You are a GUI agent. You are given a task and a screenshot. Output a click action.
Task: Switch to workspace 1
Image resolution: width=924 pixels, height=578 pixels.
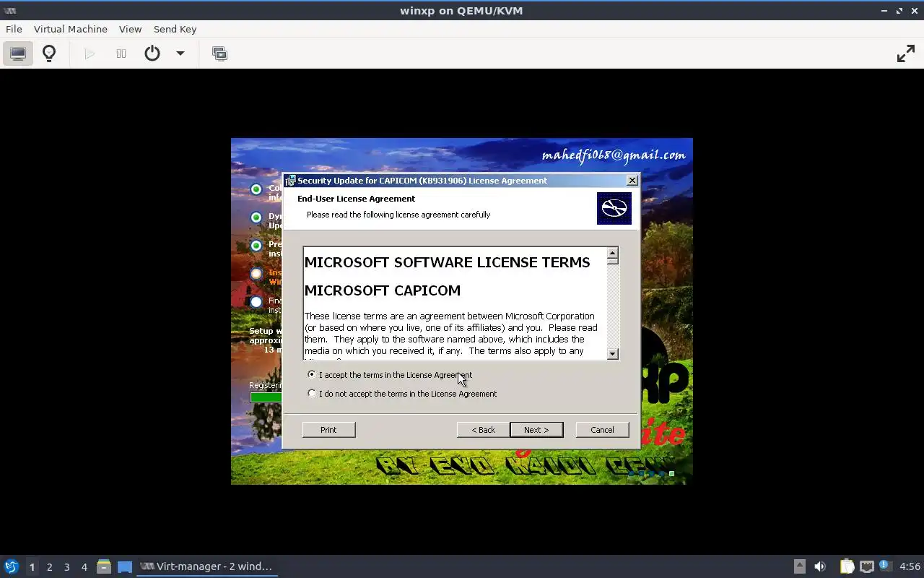32,567
